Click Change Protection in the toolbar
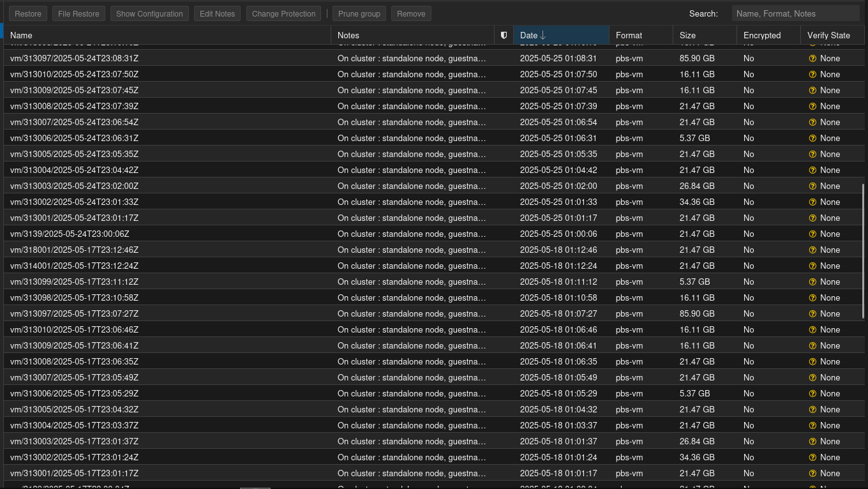 [283, 13]
